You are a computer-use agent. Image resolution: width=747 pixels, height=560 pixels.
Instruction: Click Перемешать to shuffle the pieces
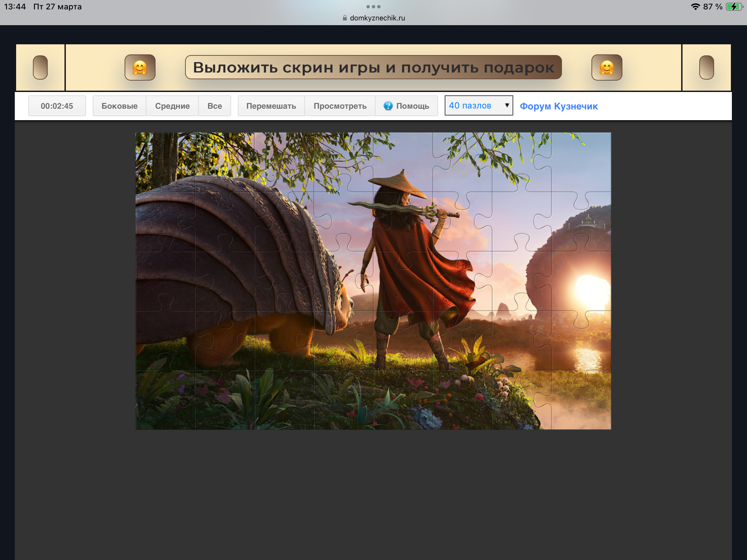coord(271,106)
